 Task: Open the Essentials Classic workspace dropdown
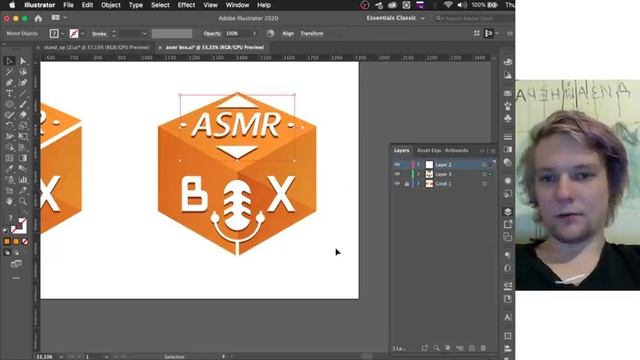pos(395,18)
